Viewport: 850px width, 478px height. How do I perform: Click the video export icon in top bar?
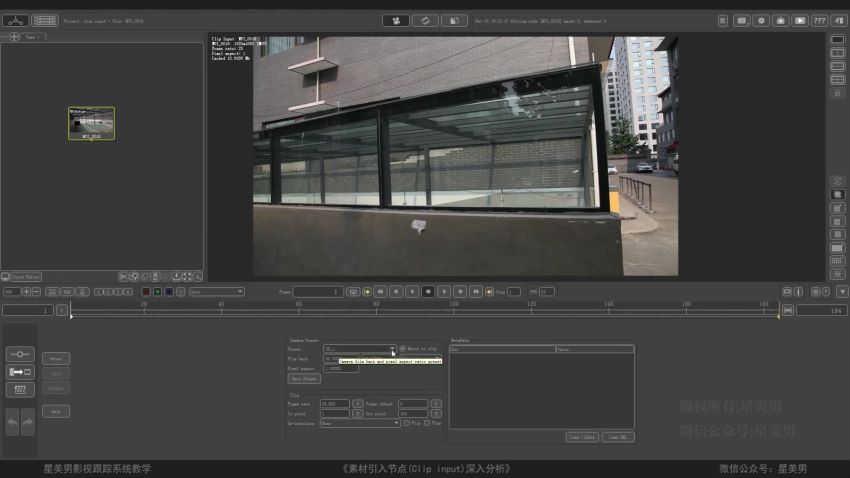800,21
